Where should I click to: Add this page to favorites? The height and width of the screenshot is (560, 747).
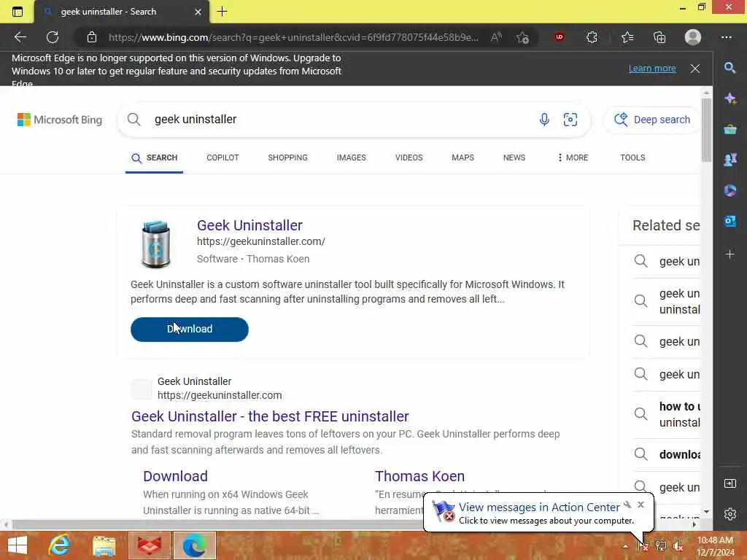point(522,37)
